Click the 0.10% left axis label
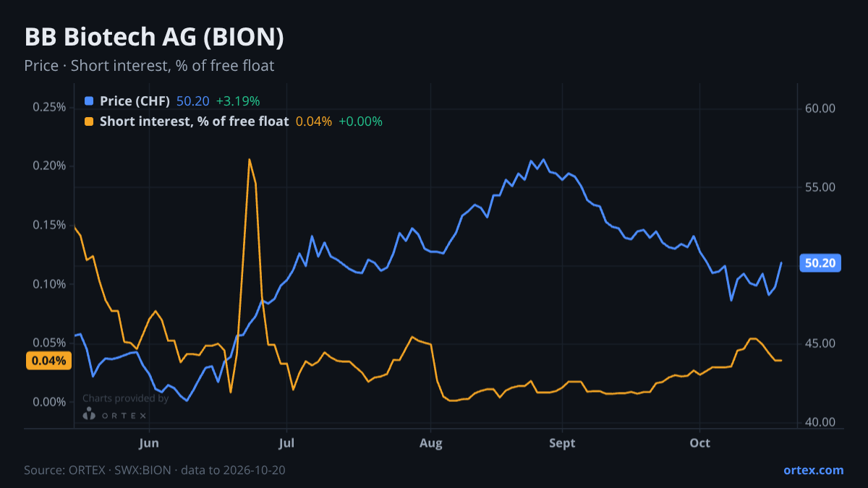The image size is (868, 488). tap(49, 284)
